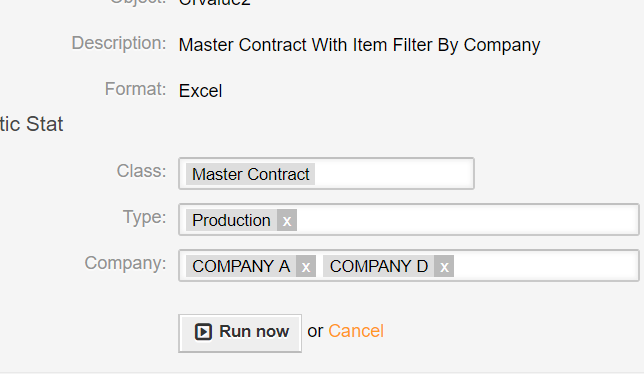The width and height of the screenshot is (644, 383).
Task: Remove the COMPANY A tag
Action: 306,266
